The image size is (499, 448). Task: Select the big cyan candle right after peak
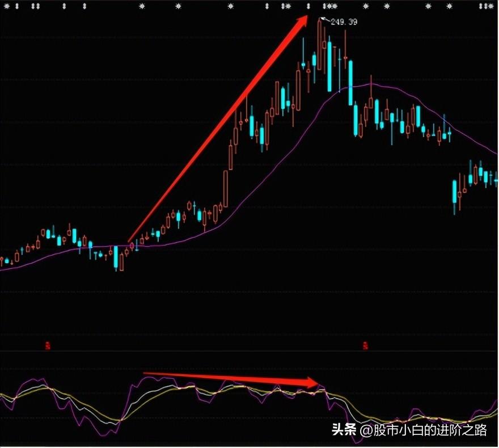point(329,65)
